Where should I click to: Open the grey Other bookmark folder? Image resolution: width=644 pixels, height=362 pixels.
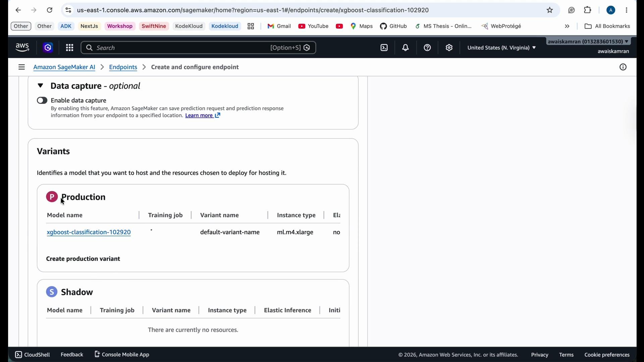[45, 26]
